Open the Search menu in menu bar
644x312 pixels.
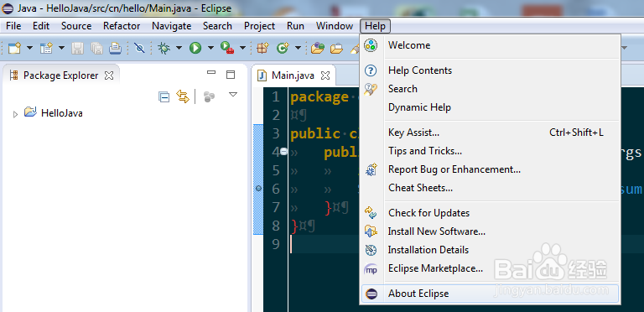pyautogui.click(x=217, y=26)
